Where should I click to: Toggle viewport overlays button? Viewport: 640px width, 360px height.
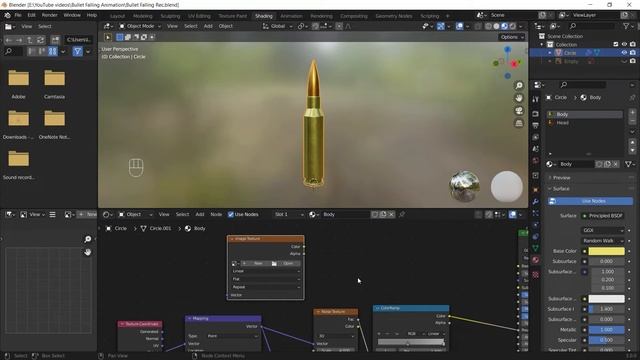[x=460, y=26]
